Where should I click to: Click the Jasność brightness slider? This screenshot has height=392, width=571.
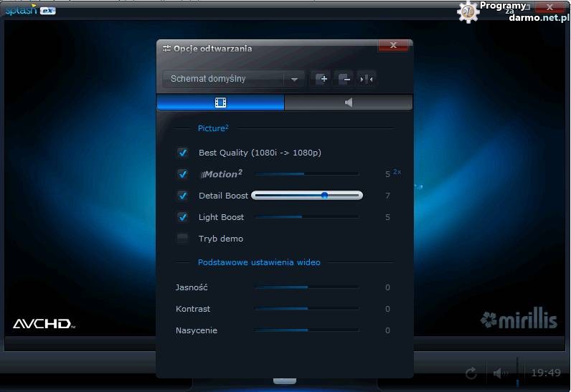(306, 287)
